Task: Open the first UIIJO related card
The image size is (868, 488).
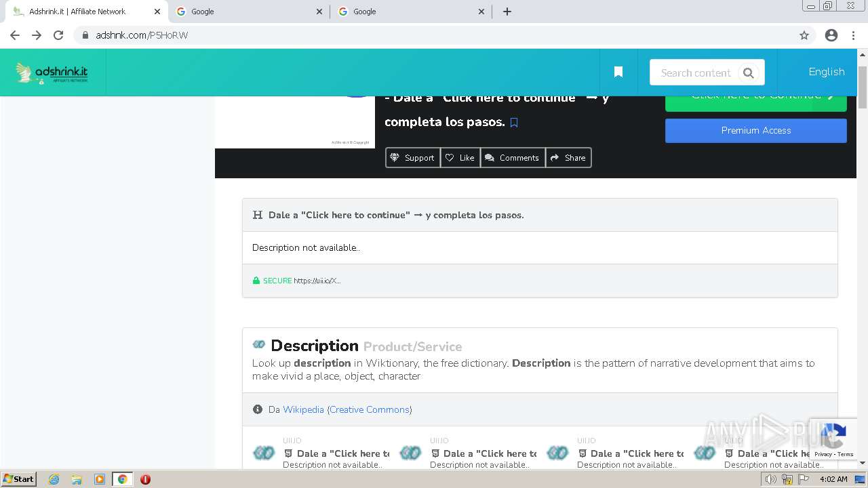Action: pos(321,453)
